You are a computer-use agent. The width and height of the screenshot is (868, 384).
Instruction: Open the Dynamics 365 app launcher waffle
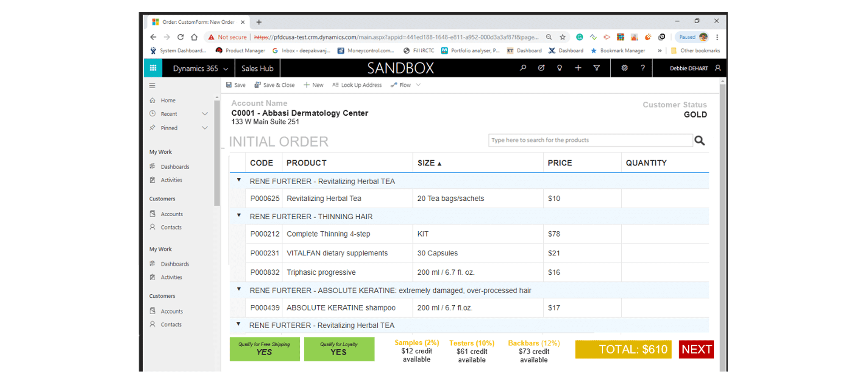pyautogui.click(x=153, y=68)
